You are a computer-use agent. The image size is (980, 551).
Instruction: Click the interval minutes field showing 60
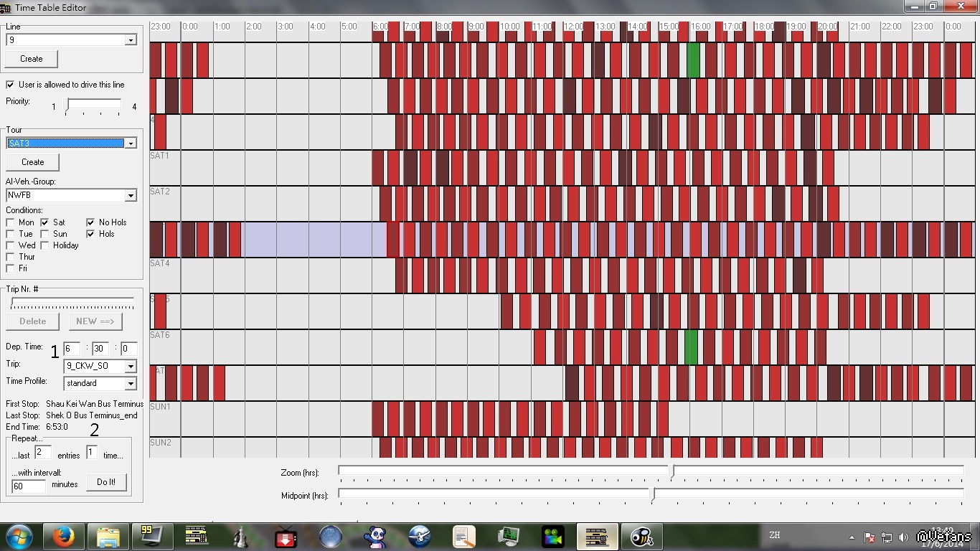[29, 486]
